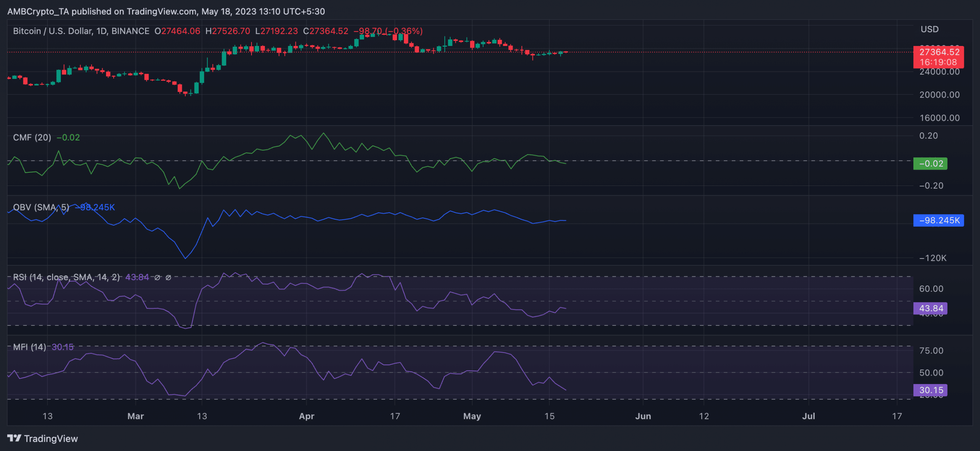The width and height of the screenshot is (980, 451).
Task: Click the 15 date label after May
Action: coord(549,416)
